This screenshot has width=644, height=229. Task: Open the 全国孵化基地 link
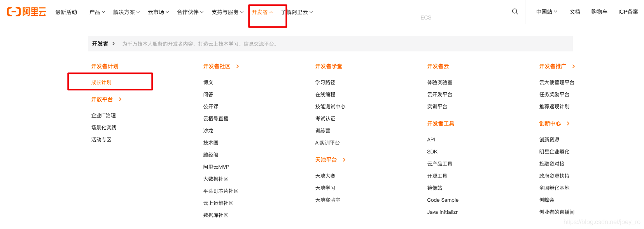[x=555, y=188]
